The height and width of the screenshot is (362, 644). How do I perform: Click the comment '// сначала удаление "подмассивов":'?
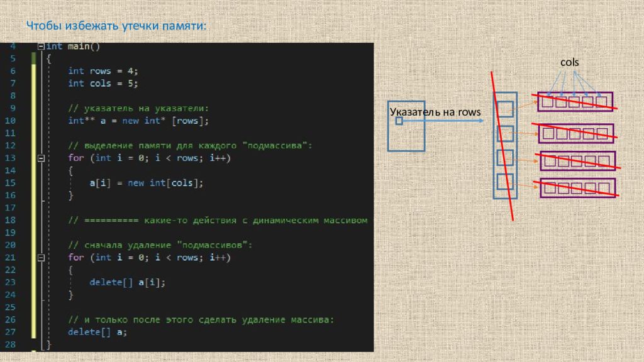tap(160, 245)
